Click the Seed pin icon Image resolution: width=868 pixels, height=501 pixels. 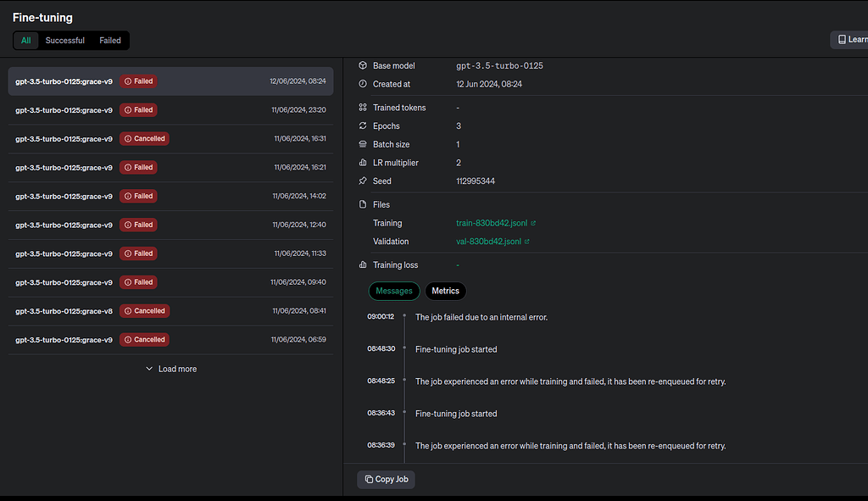pyautogui.click(x=364, y=181)
